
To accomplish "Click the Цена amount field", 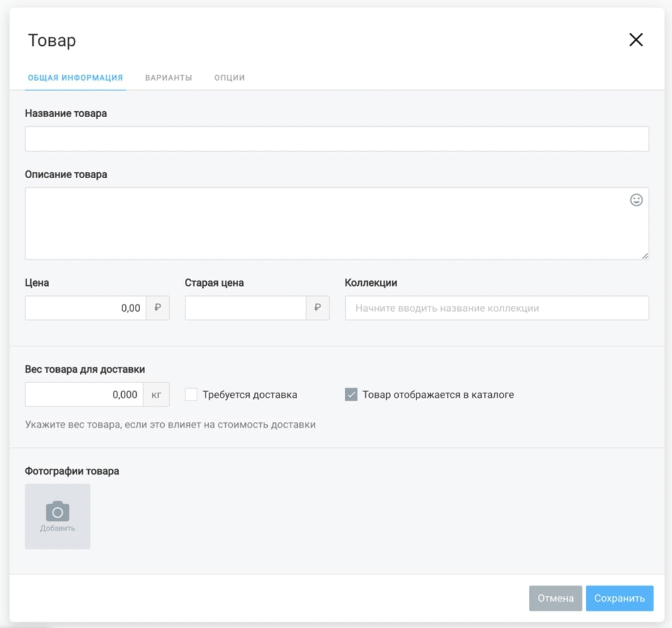I will 86,308.
